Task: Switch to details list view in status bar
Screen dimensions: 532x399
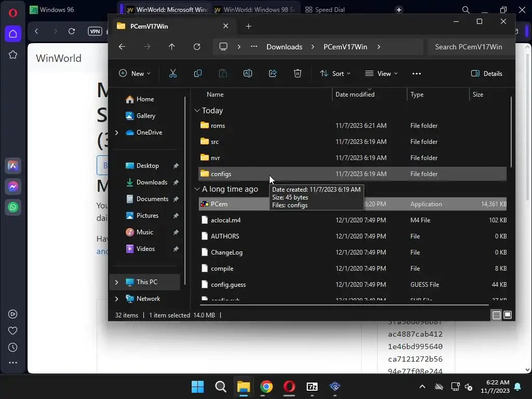Action: pos(496,315)
